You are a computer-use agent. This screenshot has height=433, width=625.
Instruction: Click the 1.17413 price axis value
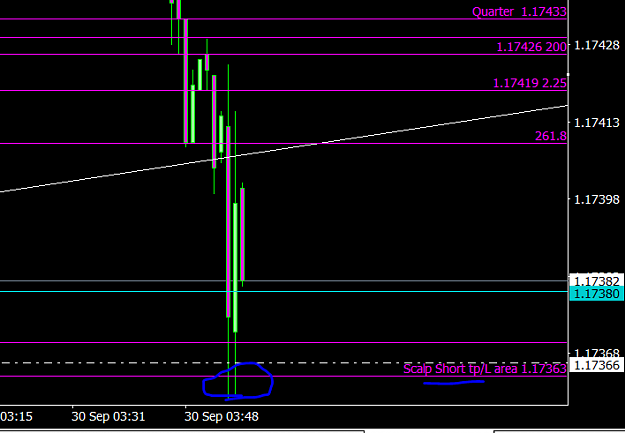tap(597, 122)
